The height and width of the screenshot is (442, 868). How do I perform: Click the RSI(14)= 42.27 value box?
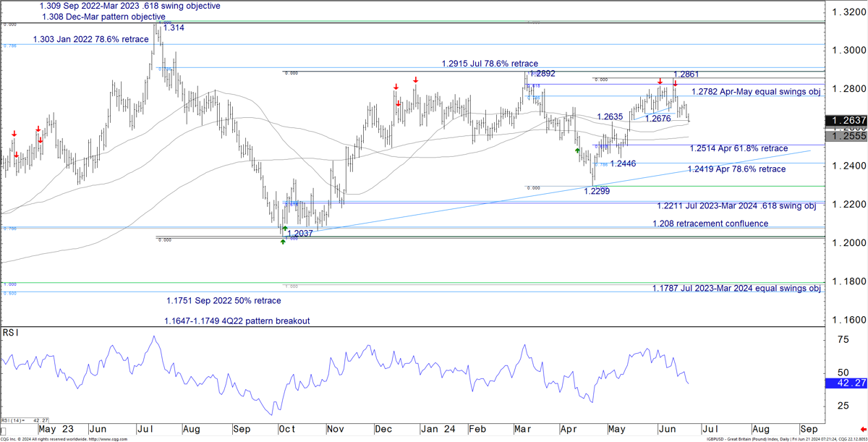click(x=25, y=420)
